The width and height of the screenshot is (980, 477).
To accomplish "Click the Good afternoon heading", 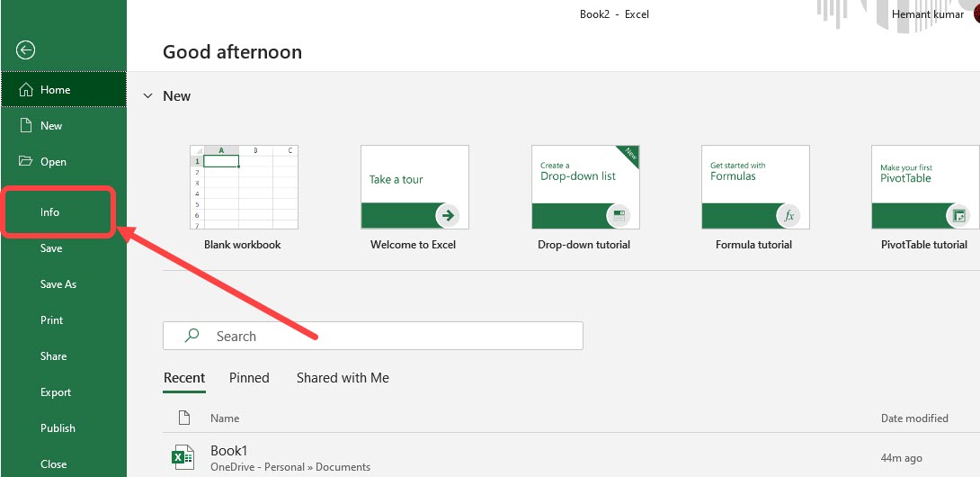I will pos(232,52).
